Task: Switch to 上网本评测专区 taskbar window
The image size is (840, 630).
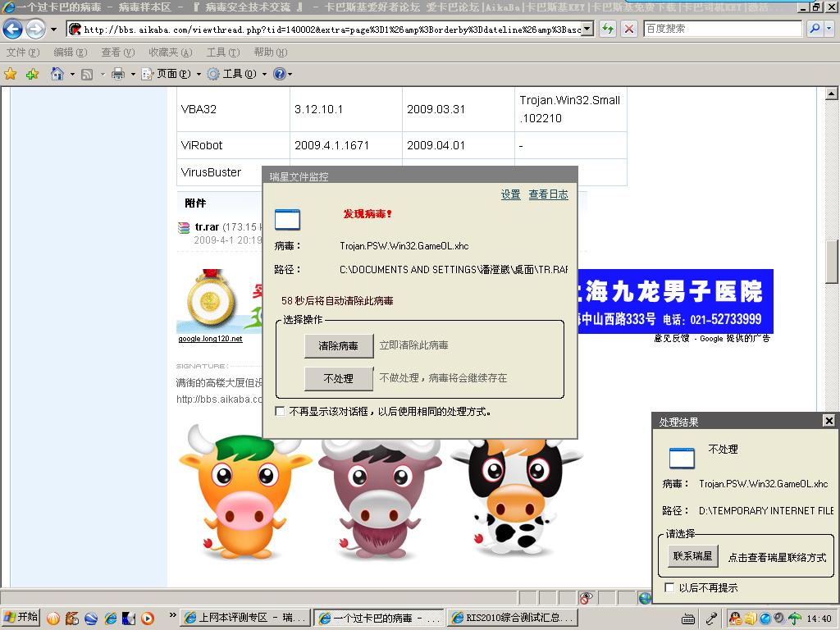Action: [x=244, y=618]
